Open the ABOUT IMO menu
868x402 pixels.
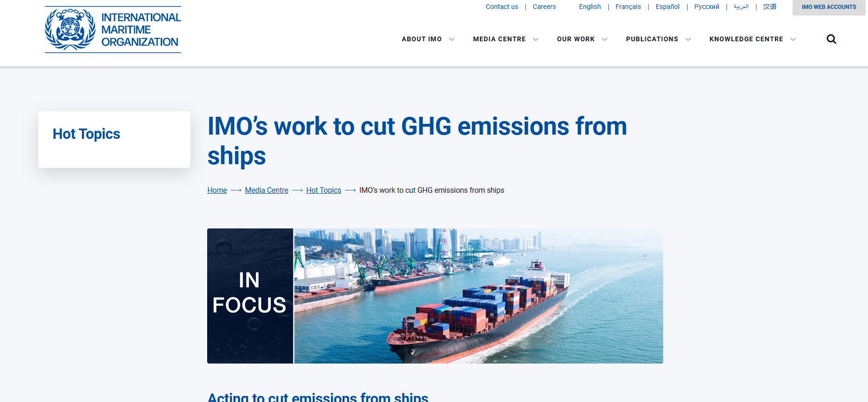(x=421, y=39)
